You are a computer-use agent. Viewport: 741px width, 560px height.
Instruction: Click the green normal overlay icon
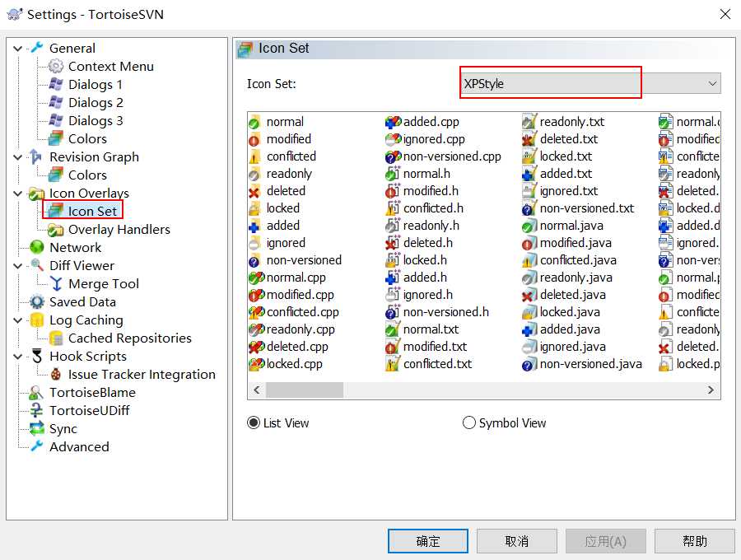click(x=254, y=122)
